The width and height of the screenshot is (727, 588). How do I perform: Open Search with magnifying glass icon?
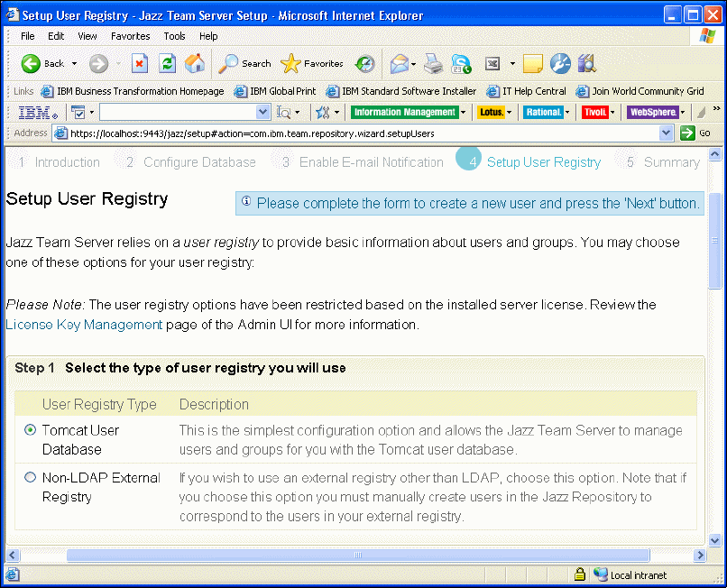[x=227, y=63]
